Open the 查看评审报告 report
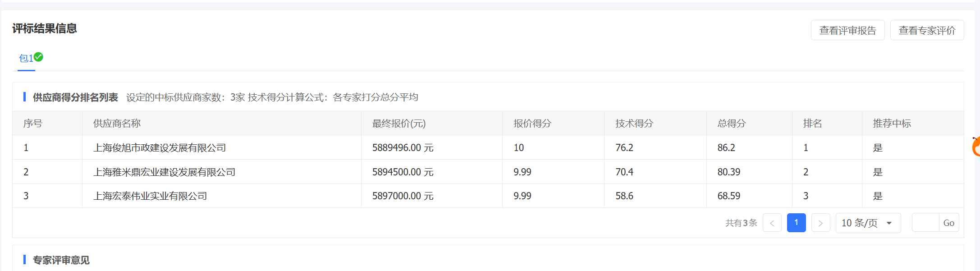Viewport: 980px width, 271px height. (847, 30)
